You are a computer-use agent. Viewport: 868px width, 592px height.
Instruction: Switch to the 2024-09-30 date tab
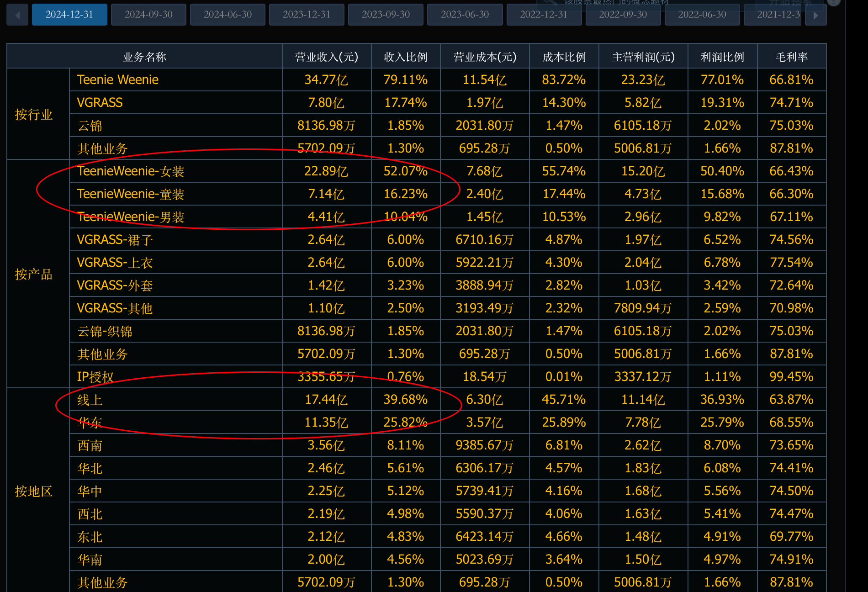coord(148,15)
